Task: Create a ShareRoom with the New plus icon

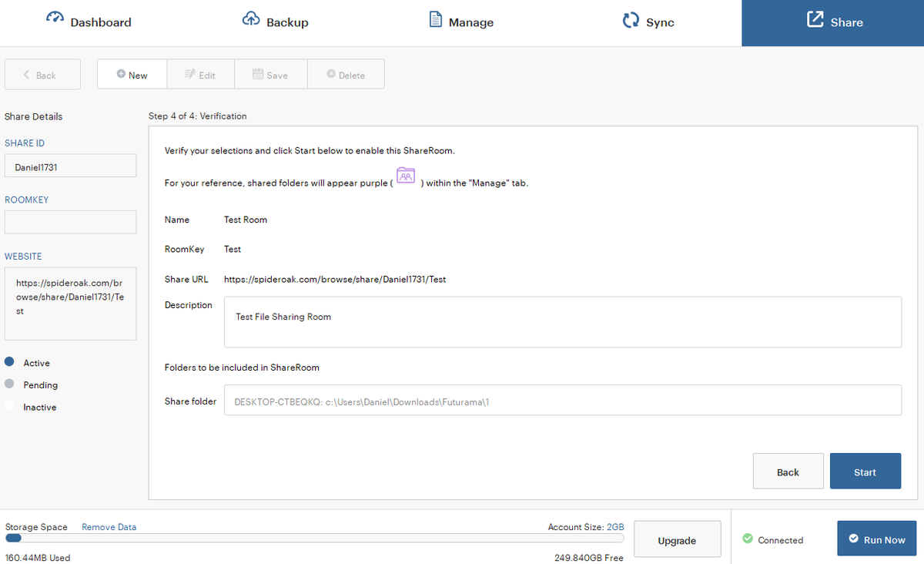Action: pyautogui.click(x=120, y=75)
